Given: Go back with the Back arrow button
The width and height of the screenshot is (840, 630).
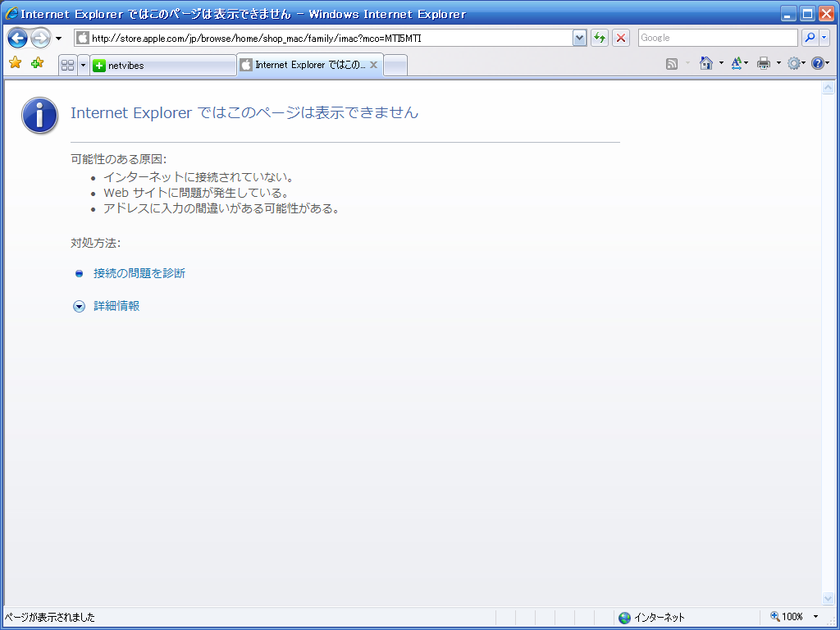Looking at the screenshot, I should pyautogui.click(x=18, y=38).
